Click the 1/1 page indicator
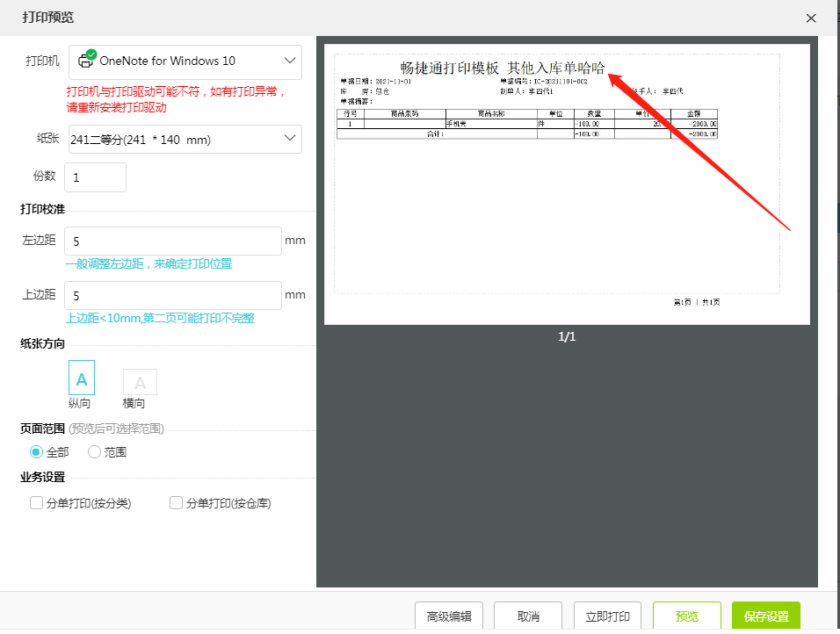The image size is (840, 634). 567,337
